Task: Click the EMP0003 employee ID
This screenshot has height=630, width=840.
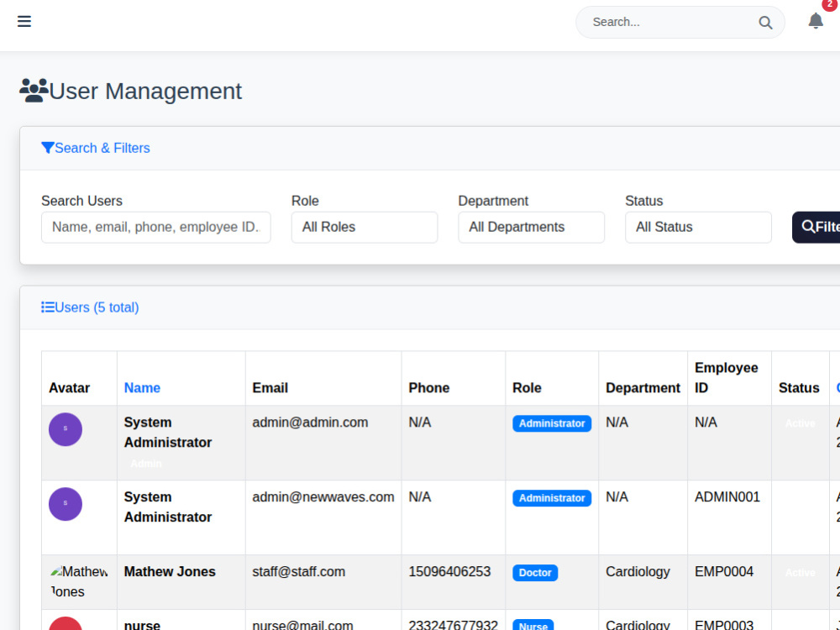Action: pos(724,625)
